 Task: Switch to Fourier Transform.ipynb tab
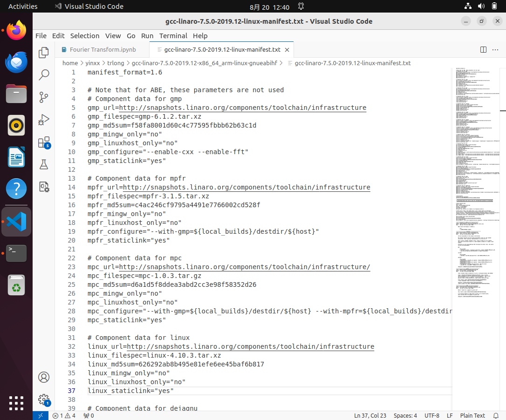(103, 50)
